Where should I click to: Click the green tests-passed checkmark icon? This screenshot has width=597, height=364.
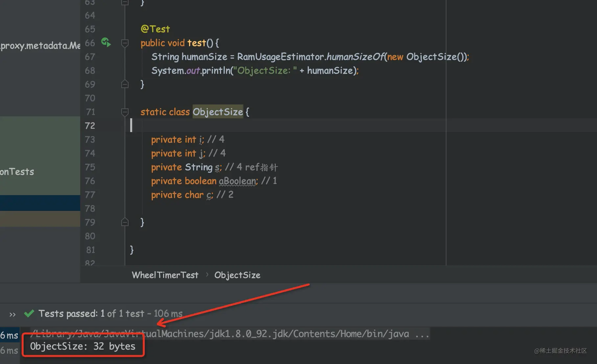tap(29, 314)
